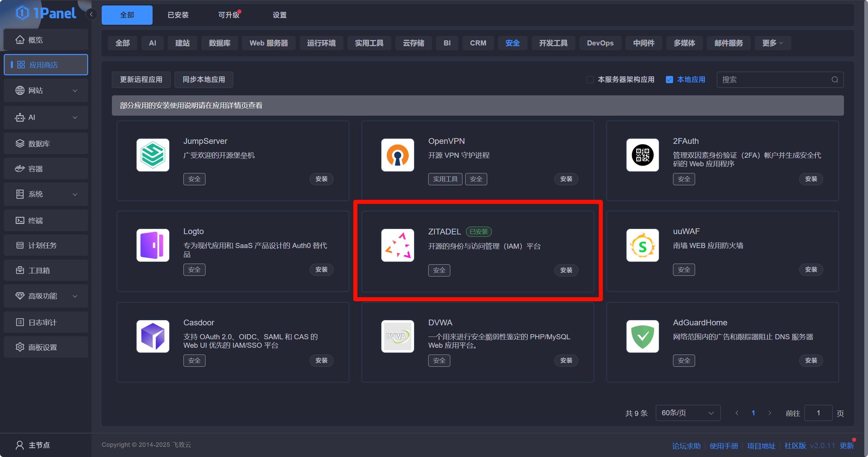Expand the 网站 sidebar menu
868x457 pixels.
click(46, 91)
